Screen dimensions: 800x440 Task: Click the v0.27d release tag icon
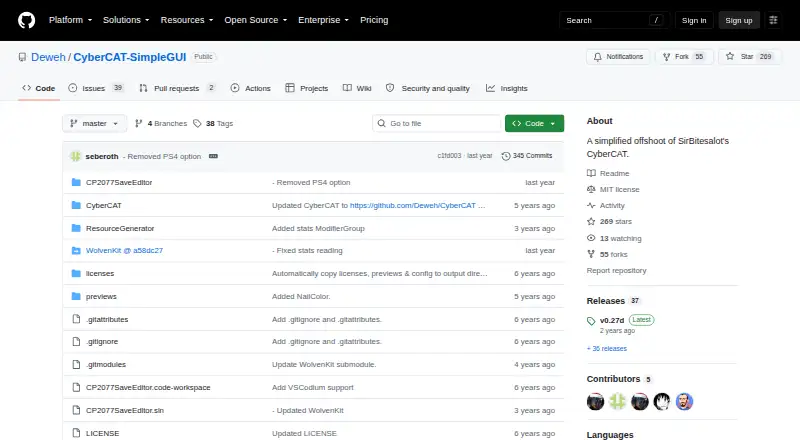click(591, 321)
